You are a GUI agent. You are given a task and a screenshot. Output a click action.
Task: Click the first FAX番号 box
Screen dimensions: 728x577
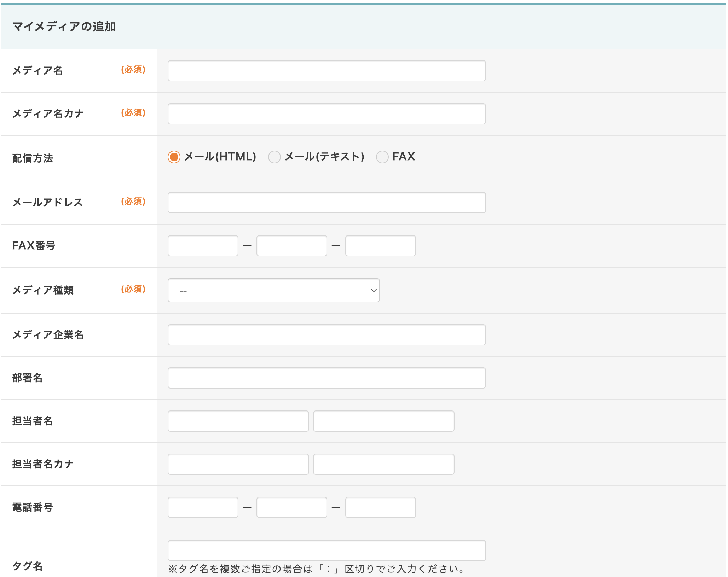click(x=203, y=246)
